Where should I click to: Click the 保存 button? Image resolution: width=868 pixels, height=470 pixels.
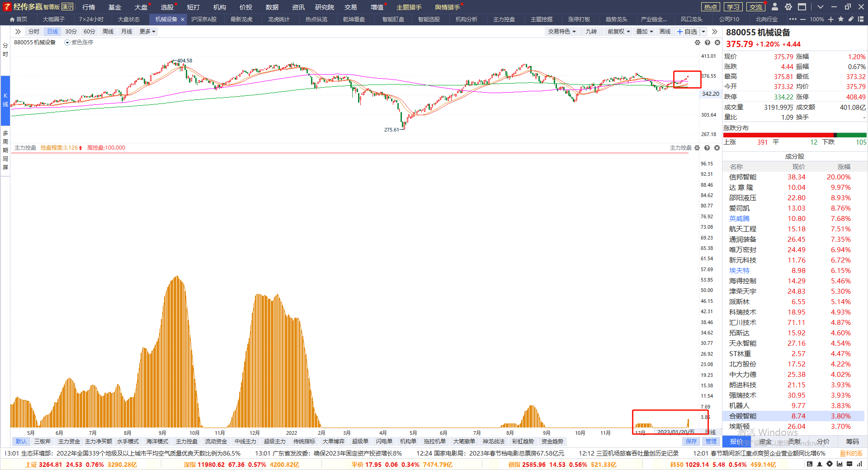click(691, 442)
